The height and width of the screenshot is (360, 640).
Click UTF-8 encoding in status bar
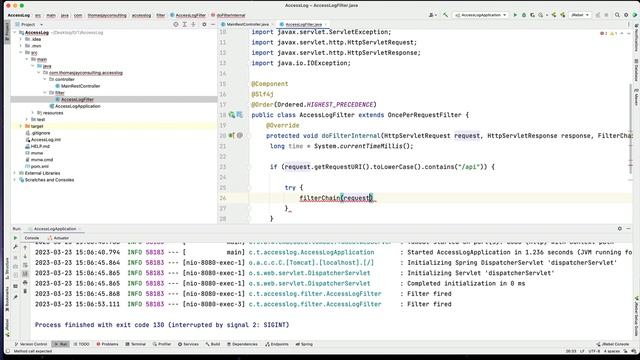coord(594,351)
